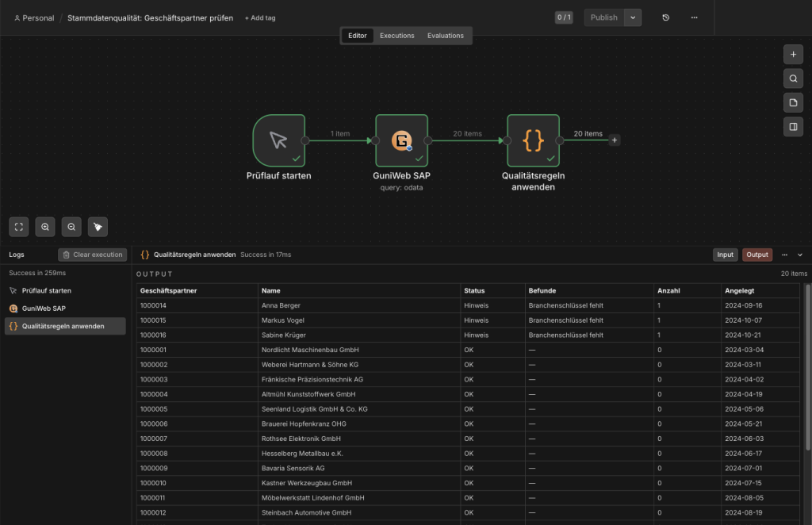Click Brauerei Hopfenkranz OHG cell

(359, 424)
